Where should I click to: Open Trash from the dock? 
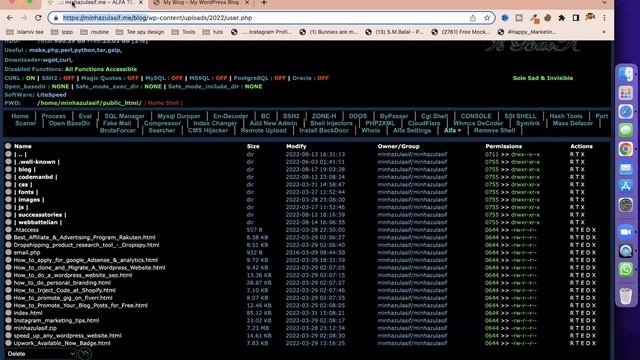[x=626, y=296]
